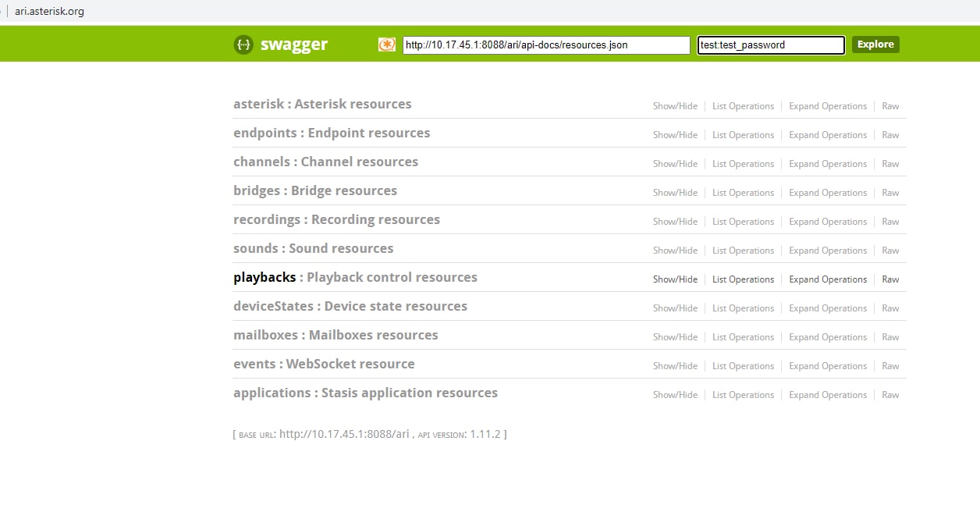Toggle Show/Hide for sounds resources
The image size is (980, 505).
click(675, 251)
